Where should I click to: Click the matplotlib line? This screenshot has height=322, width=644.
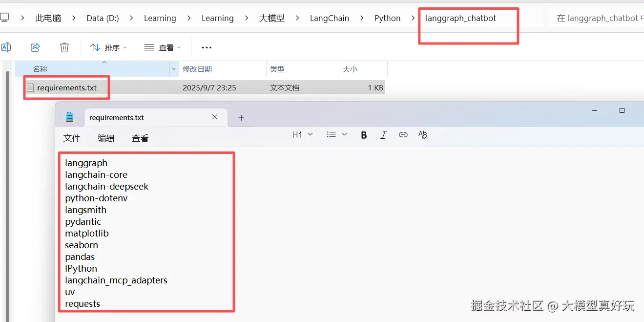tap(87, 234)
